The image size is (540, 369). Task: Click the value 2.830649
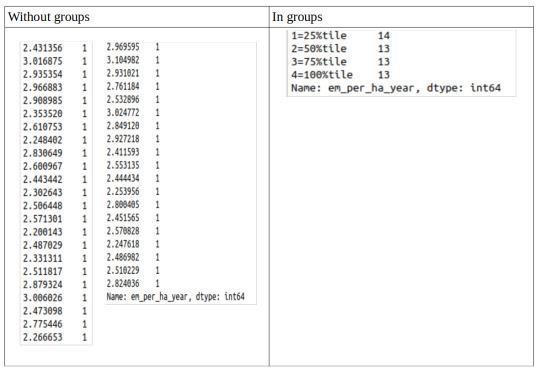(x=43, y=153)
